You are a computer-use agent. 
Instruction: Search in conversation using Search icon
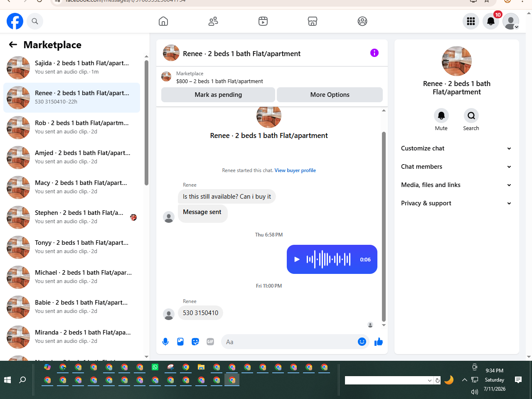[471, 116]
